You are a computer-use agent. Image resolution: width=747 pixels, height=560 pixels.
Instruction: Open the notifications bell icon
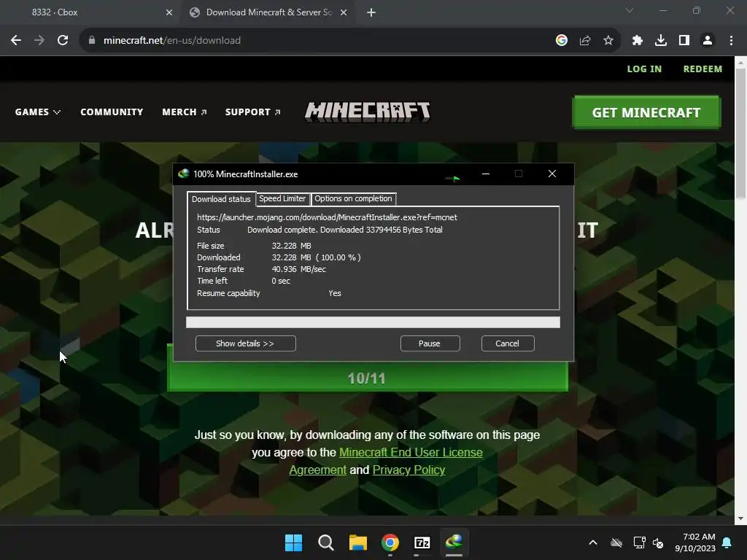click(727, 542)
